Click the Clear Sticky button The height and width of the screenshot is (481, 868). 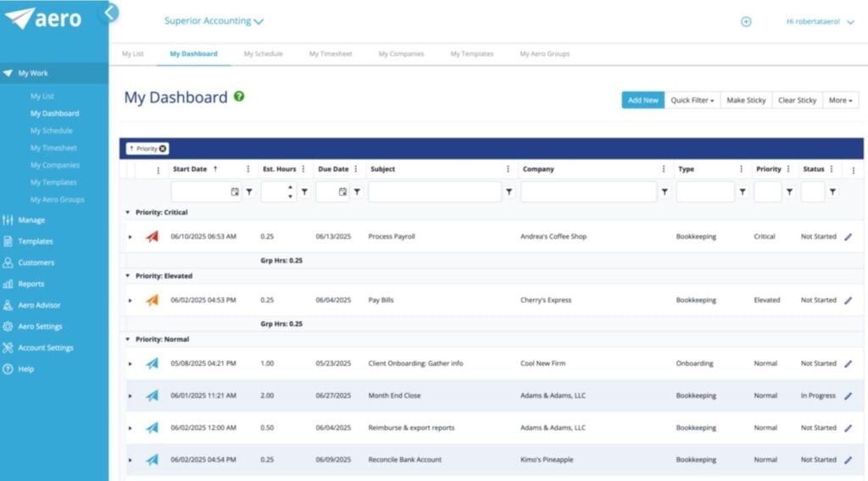pos(797,100)
